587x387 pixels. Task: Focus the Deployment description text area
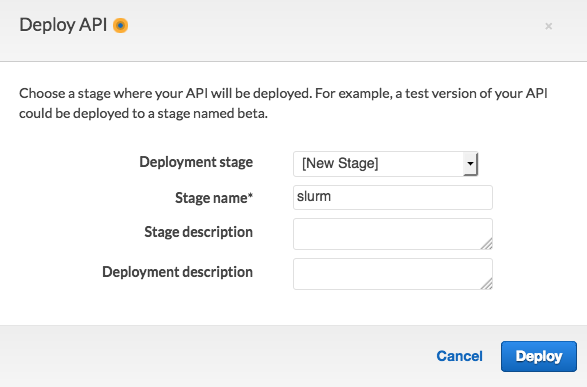tap(393, 274)
